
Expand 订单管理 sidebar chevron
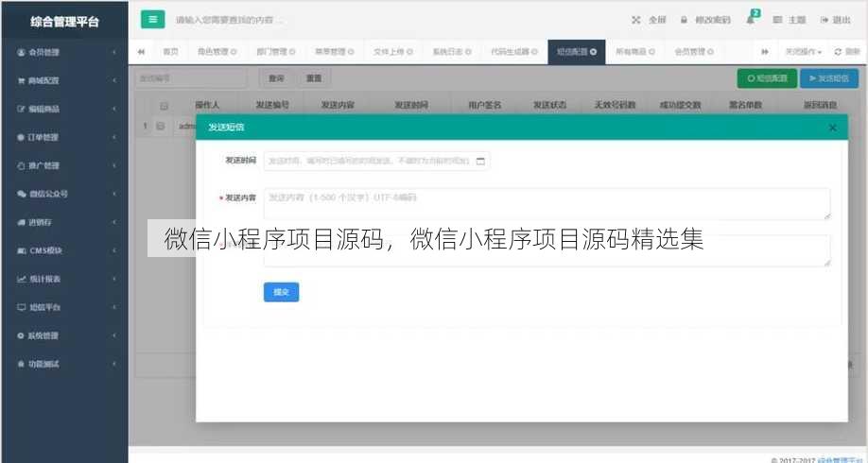pyautogui.click(x=114, y=137)
